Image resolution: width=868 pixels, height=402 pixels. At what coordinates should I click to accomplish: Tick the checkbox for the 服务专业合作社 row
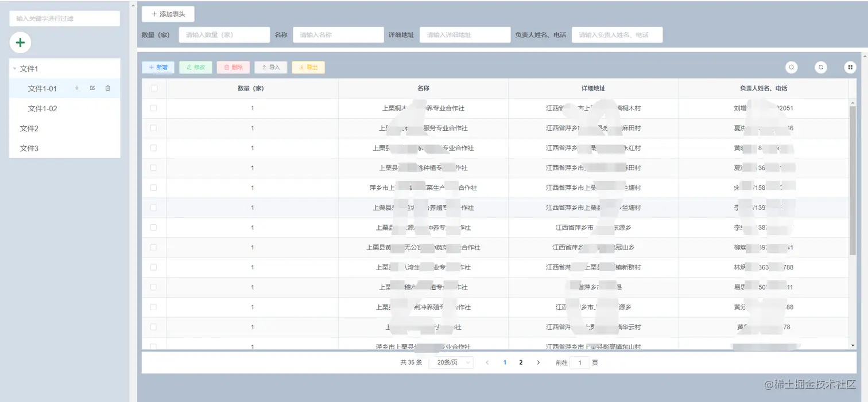point(154,128)
